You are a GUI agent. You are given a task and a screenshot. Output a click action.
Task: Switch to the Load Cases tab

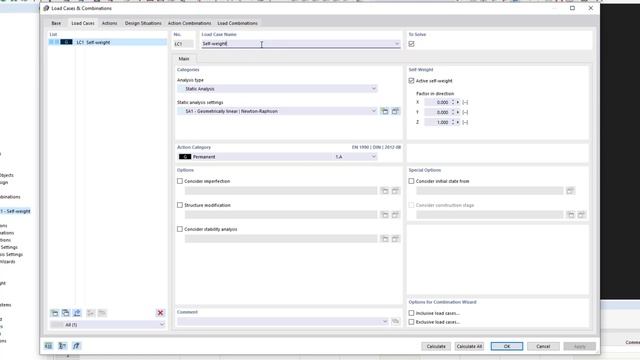point(83,23)
